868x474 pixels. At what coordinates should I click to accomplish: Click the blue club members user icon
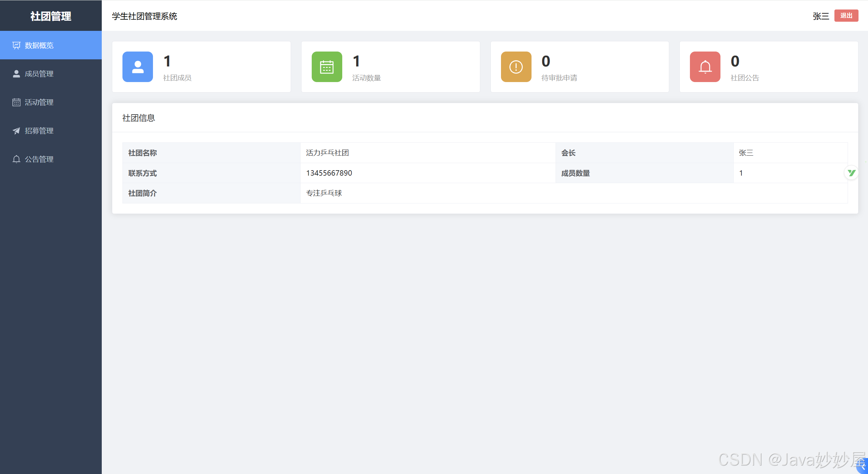[138, 67]
